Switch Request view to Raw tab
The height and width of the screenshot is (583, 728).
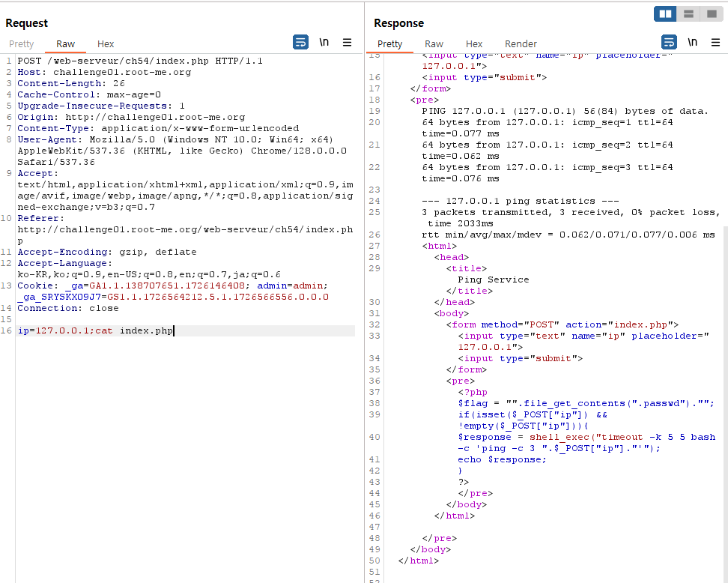65,43
